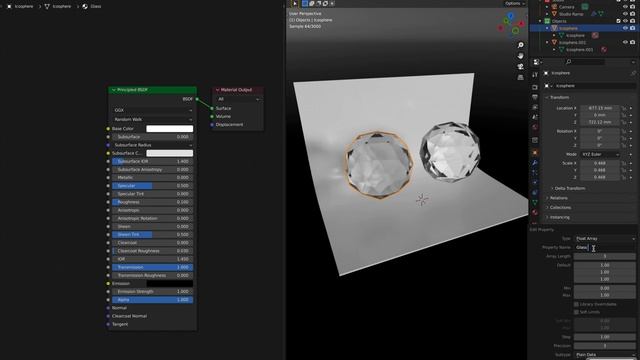This screenshot has width=640, height=360.
Task: Expand the Relations panel
Action: (558, 198)
